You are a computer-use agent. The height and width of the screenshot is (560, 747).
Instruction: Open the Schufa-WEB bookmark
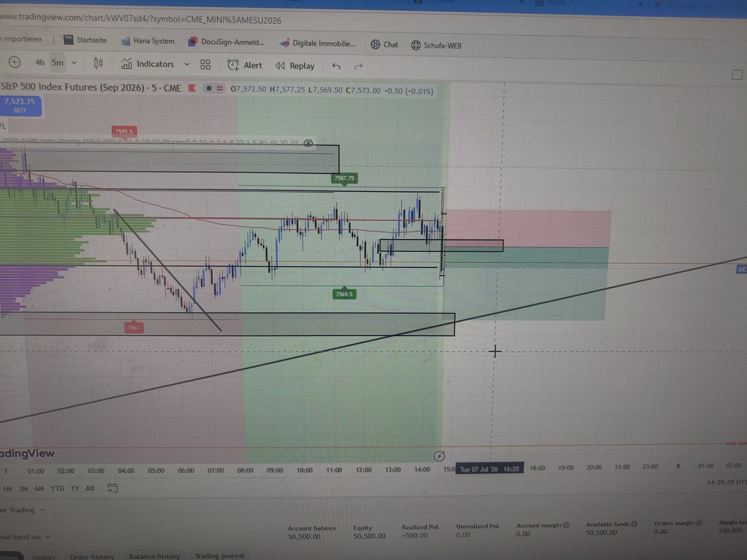436,45
